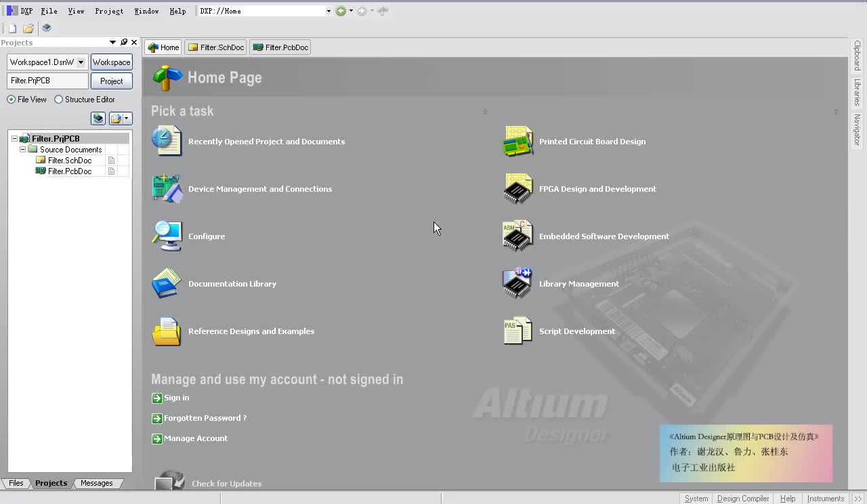Switch to the Home document tab
This screenshot has height=504, width=867.
pos(163,47)
